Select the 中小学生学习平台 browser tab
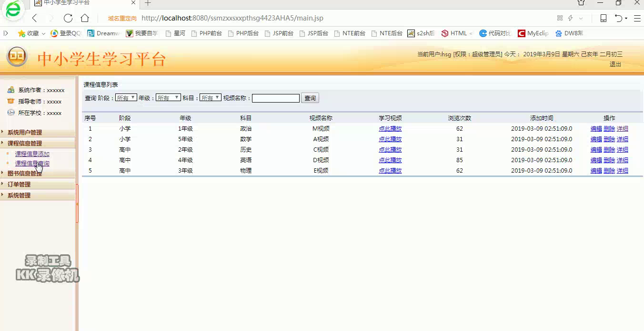Screen dimensions: 644x331 (86, 3)
